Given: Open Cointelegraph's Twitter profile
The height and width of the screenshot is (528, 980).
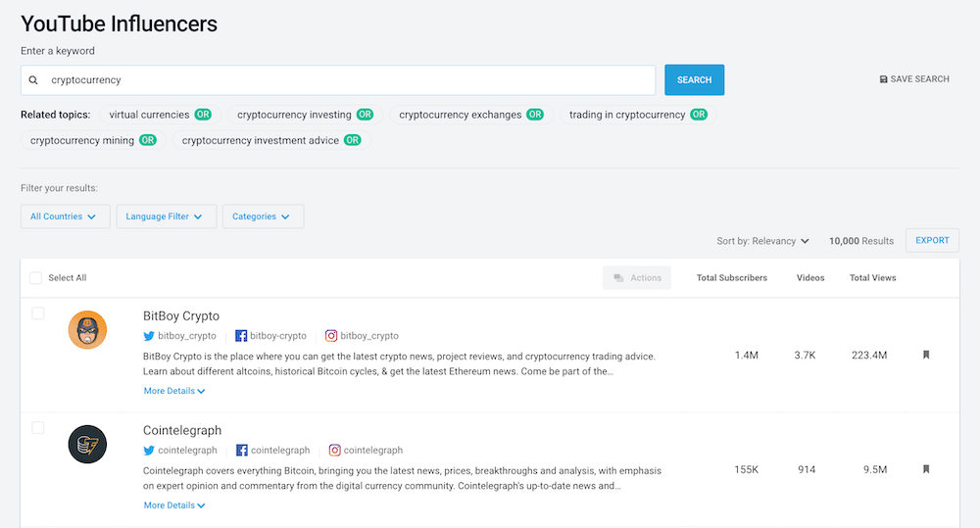Looking at the screenshot, I should tap(180, 450).
